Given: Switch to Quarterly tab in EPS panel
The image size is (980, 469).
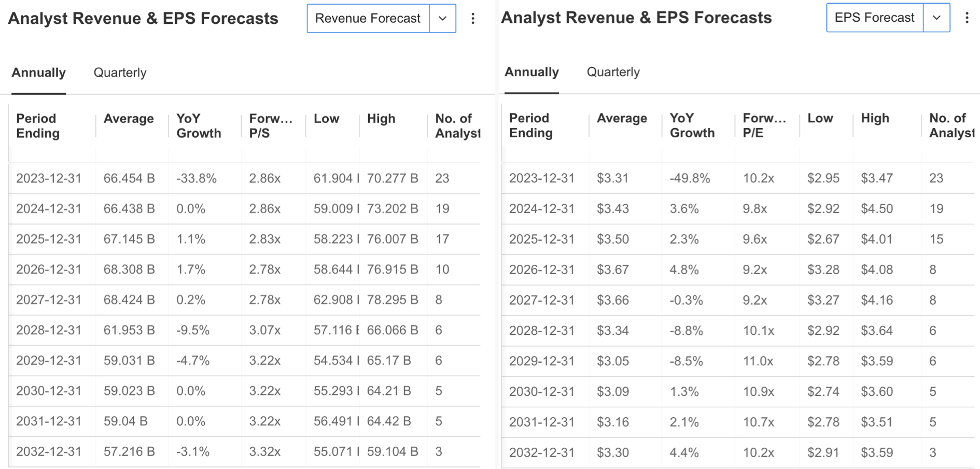Looking at the screenshot, I should tap(613, 72).
